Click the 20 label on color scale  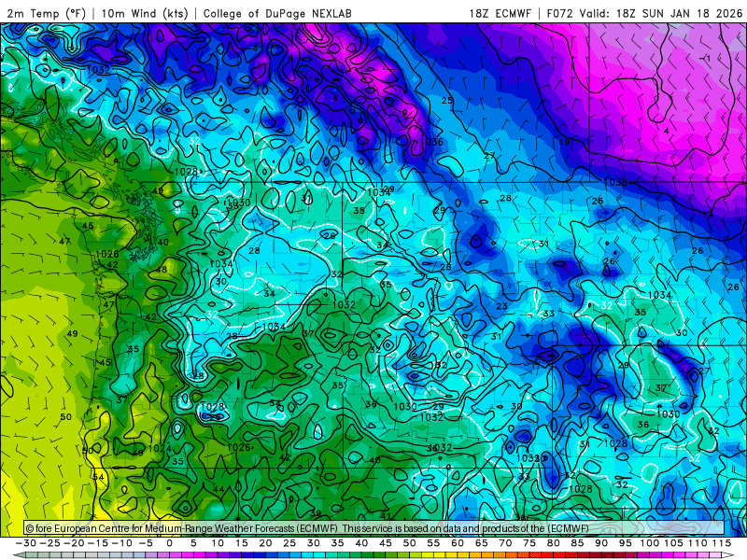click(x=265, y=543)
